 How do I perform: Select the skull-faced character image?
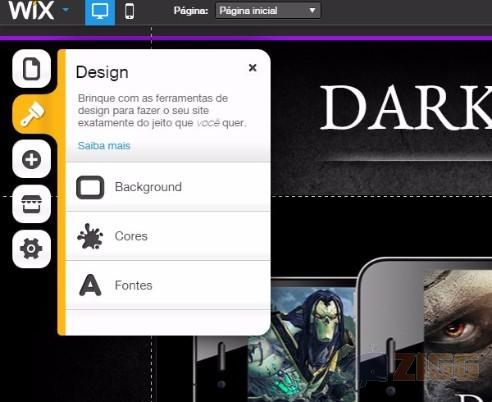(302, 344)
